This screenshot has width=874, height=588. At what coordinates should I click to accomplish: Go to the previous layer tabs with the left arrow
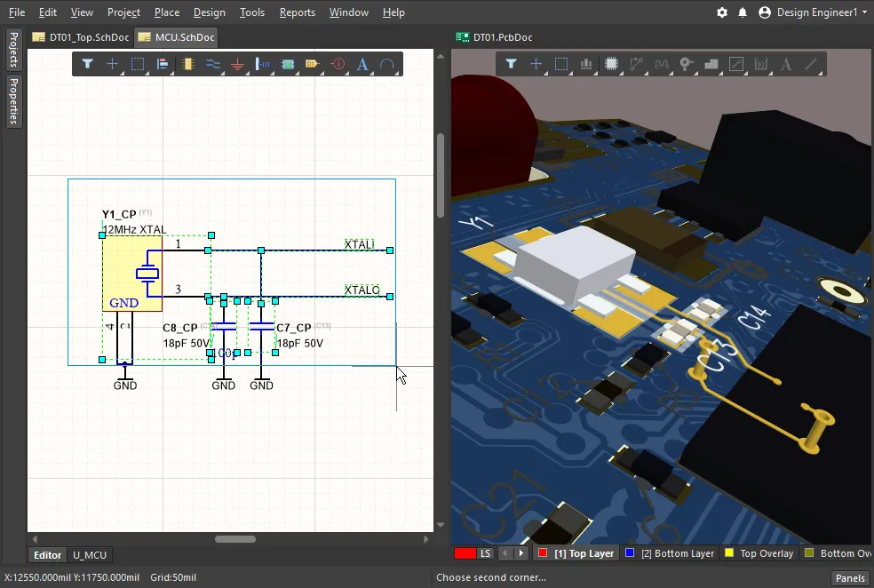[x=505, y=553]
